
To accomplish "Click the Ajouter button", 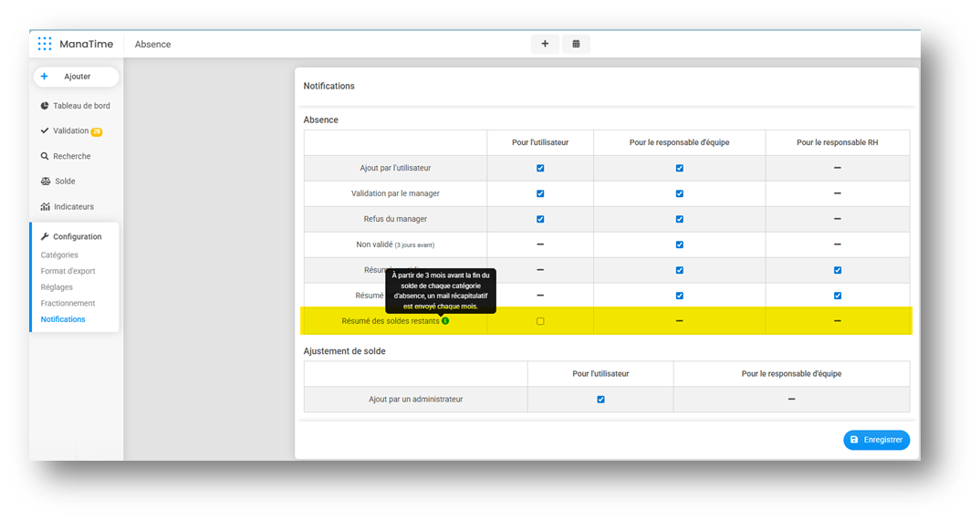I will click(76, 77).
